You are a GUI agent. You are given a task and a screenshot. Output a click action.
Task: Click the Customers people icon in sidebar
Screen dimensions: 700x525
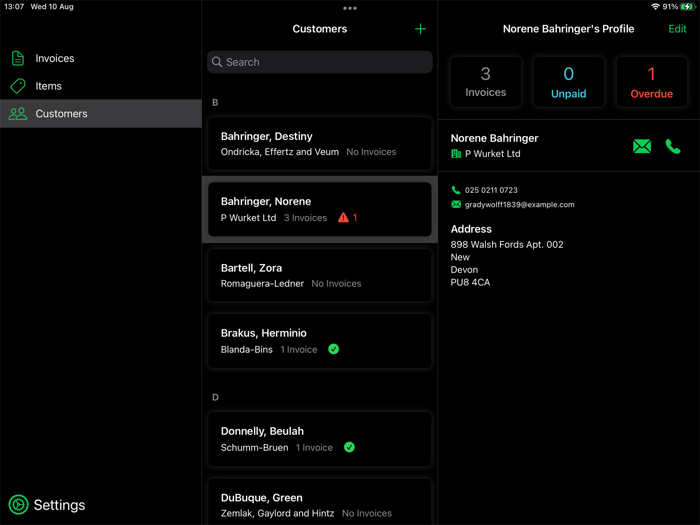coord(18,113)
